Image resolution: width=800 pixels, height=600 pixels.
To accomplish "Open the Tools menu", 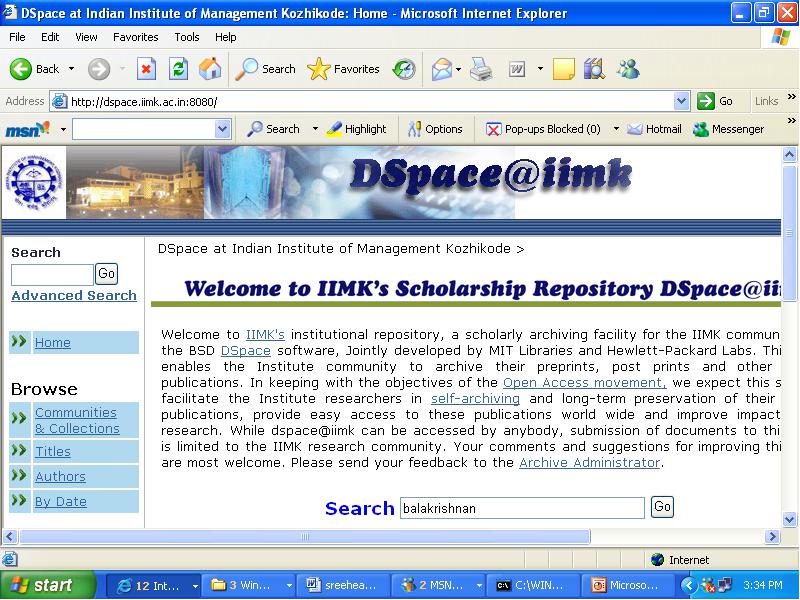I will tap(187, 37).
